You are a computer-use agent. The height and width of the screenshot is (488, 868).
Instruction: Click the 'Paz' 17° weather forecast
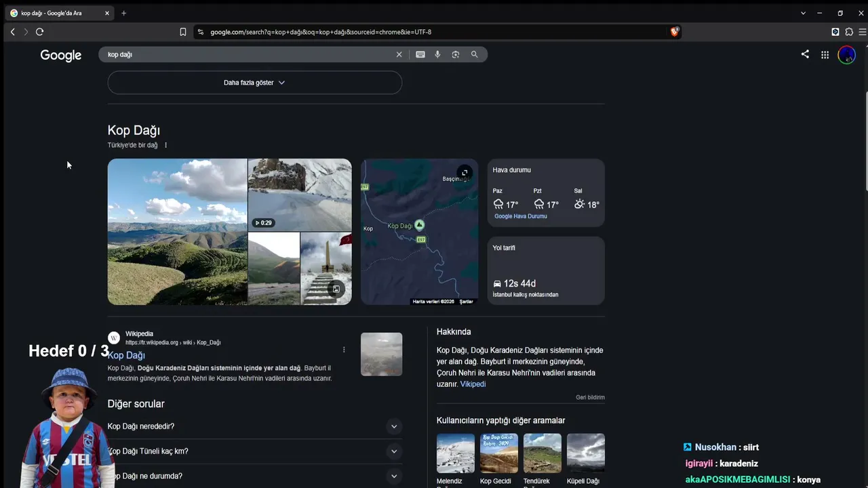[506, 199]
